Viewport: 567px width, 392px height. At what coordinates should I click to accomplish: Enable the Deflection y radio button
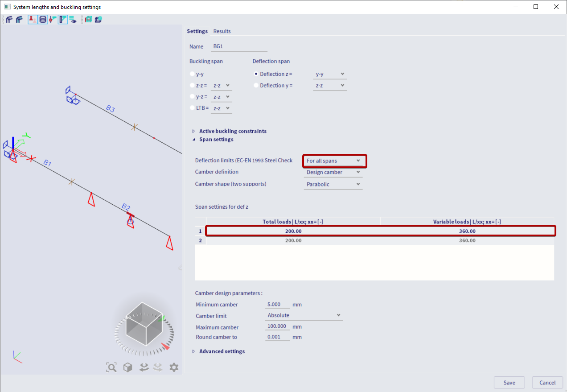[256, 85]
